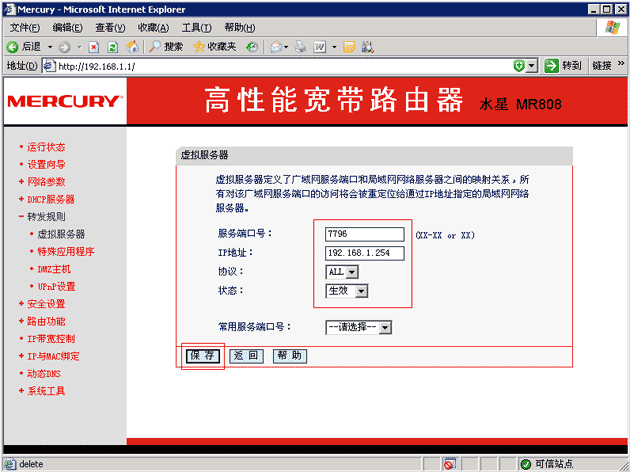630x472 pixels.
Task: Click the Media/History icon after 收藏夹
Action: pos(252,47)
